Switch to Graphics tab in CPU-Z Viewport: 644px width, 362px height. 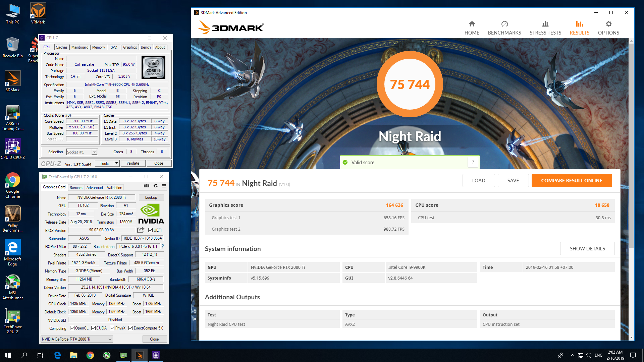(x=130, y=47)
